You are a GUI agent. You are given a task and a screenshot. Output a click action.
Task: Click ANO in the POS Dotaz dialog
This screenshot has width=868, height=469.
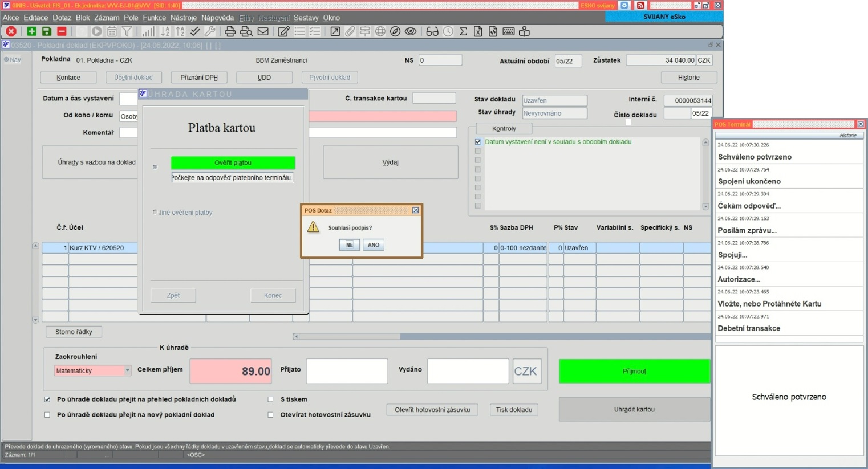[x=374, y=245]
